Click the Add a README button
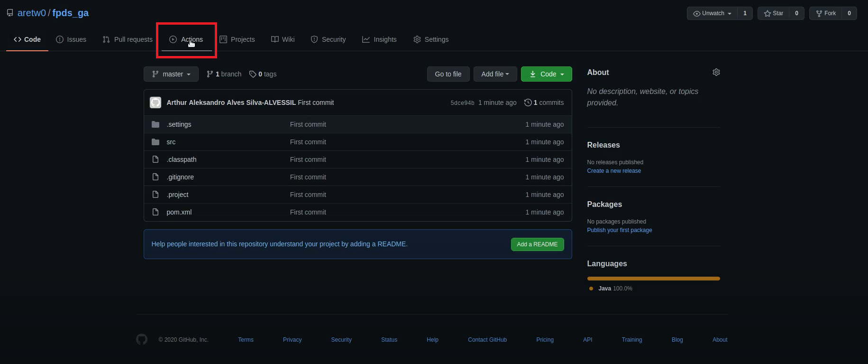The width and height of the screenshot is (868, 364). click(x=537, y=244)
